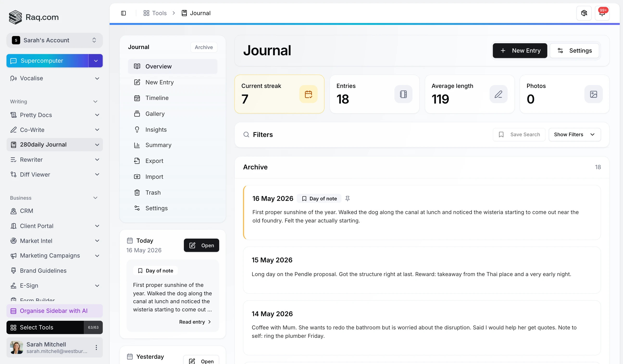This screenshot has height=364, width=623.
Task: Click the package search icon in header
Action: pyautogui.click(x=584, y=13)
